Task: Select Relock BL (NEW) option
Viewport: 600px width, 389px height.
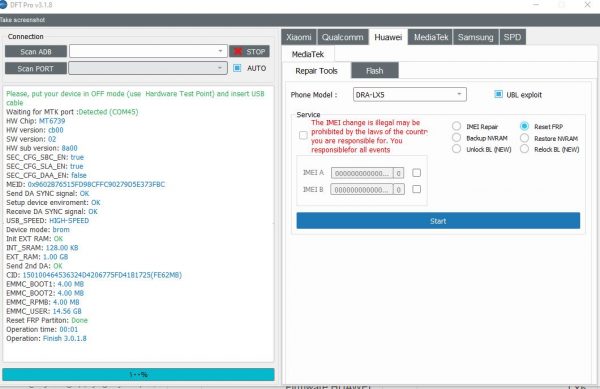Action: click(524, 149)
